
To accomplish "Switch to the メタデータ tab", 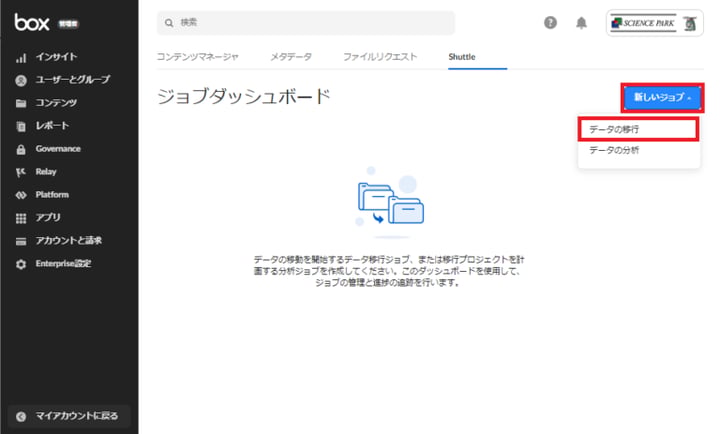I will tap(290, 57).
